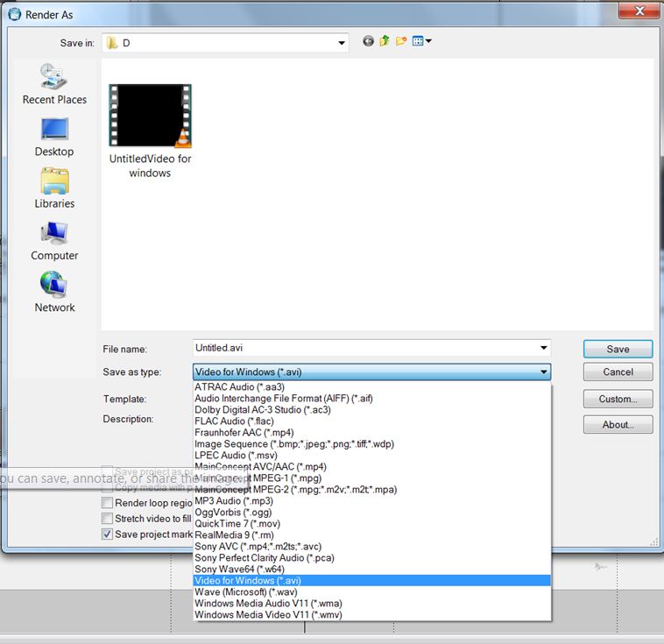Open Custom template settings
The height and width of the screenshot is (644, 664).
[618, 400]
